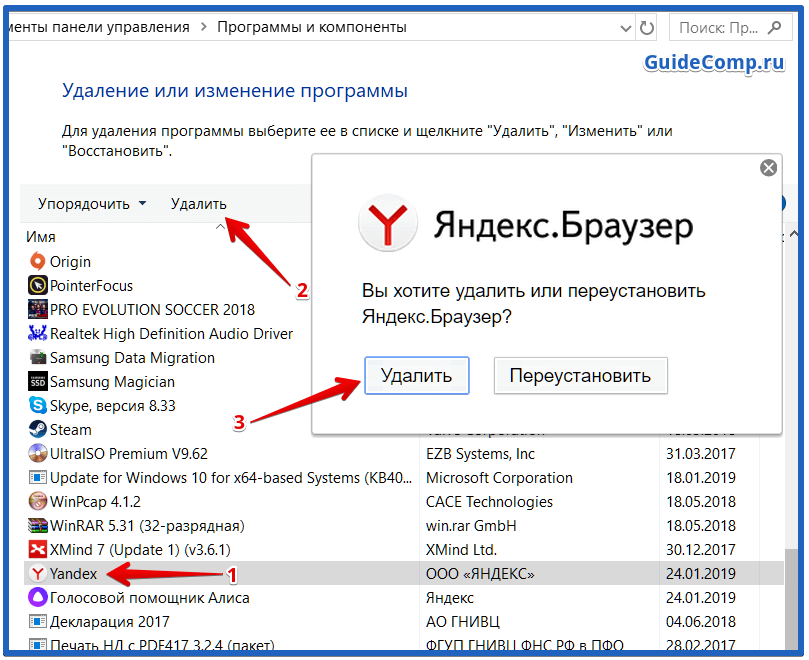
Task: Click the Программы и компоненты breadcrumb
Action: 312,27
